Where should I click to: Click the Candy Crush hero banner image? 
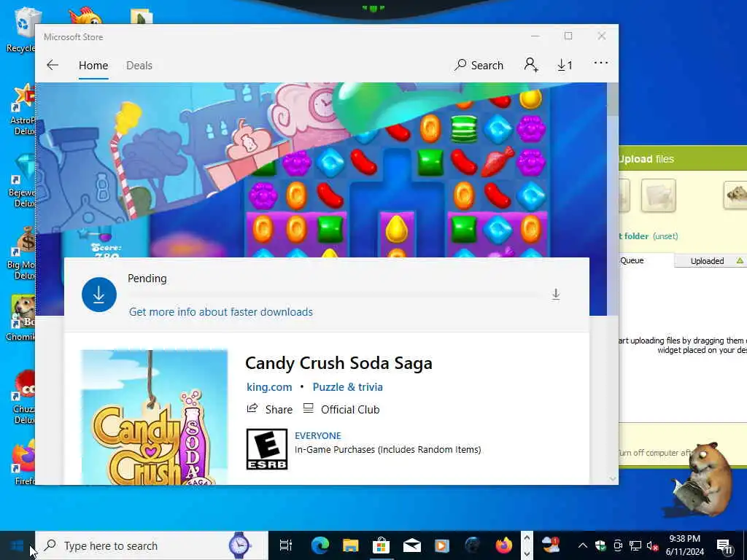(322, 170)
